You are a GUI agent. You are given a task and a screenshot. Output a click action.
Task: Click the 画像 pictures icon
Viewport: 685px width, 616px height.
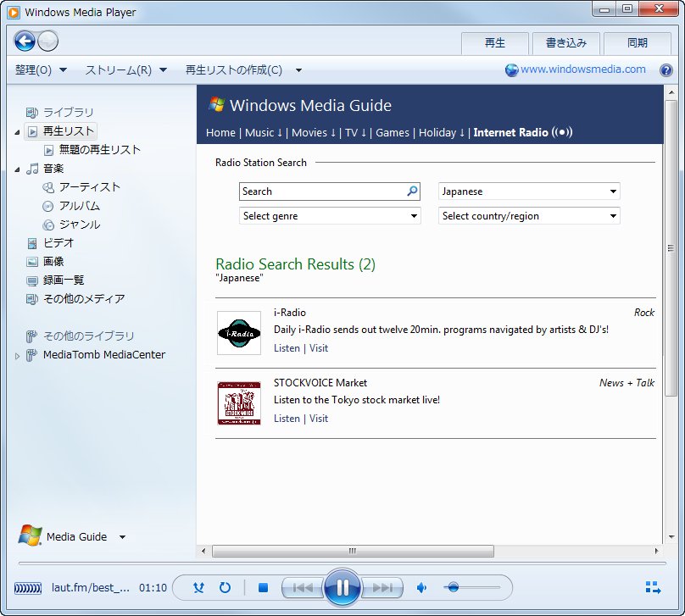(32, 262)
